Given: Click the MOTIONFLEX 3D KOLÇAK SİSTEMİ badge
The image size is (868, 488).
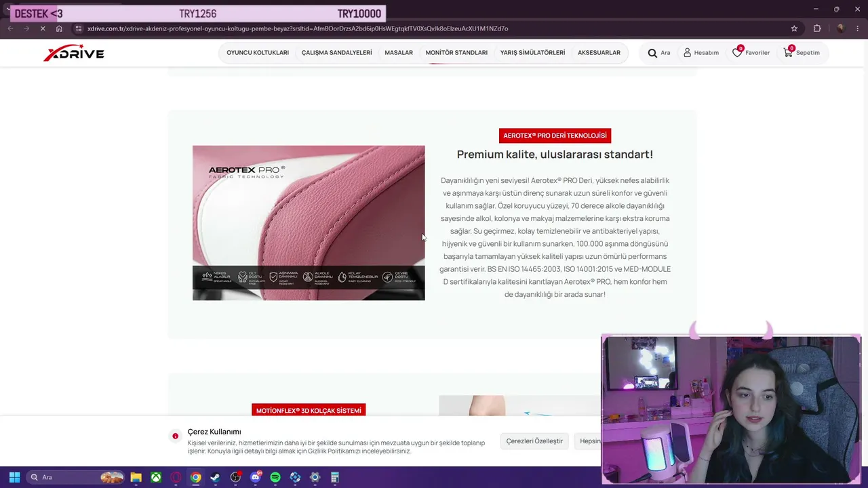Looking at the screenshot, I should click(309, 411).
